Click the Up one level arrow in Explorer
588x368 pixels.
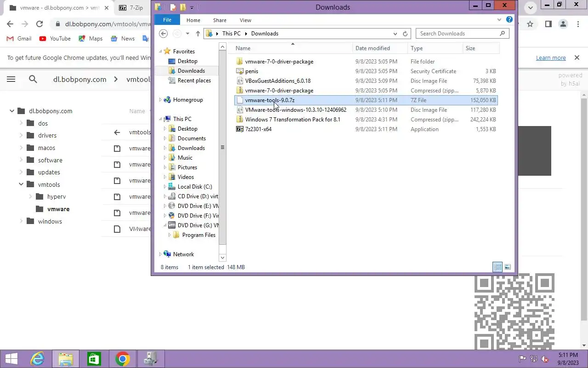[x=198, y=34]
